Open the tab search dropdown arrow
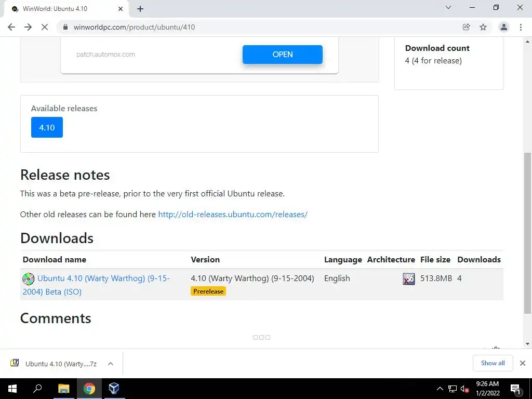Screen dimensions: 532x399 click(x=448, y=7)
